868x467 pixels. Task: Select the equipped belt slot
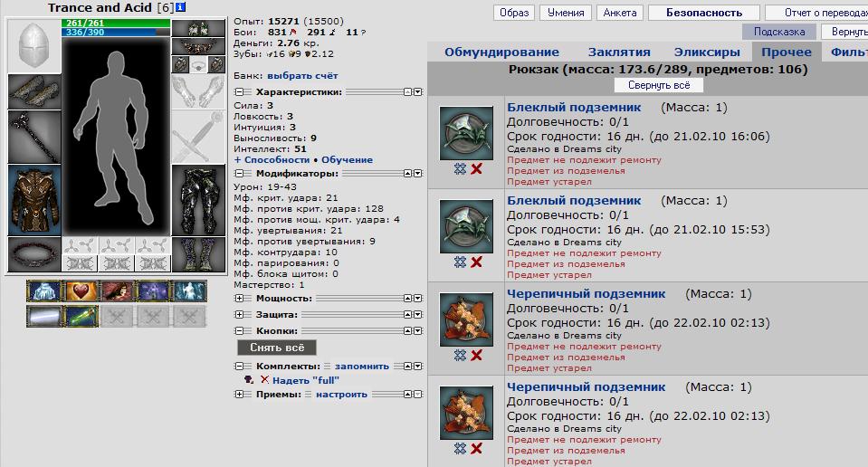tap(34, 254)
